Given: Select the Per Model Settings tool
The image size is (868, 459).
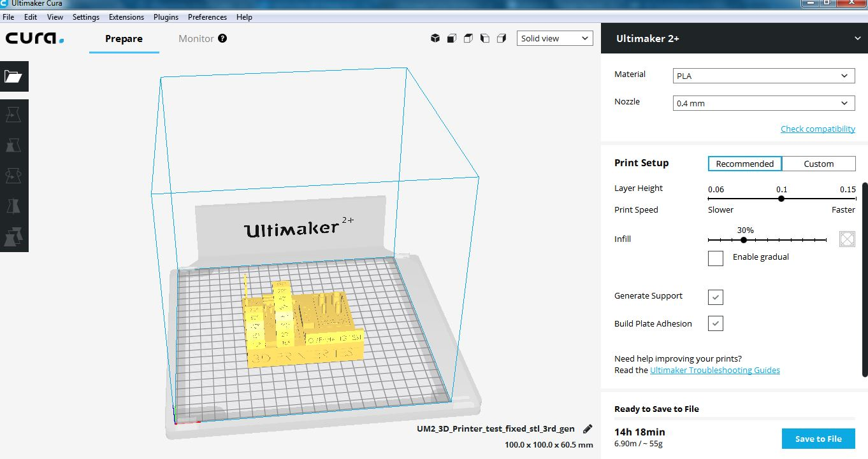Looking at the screenshot, I should pos(13,236).
